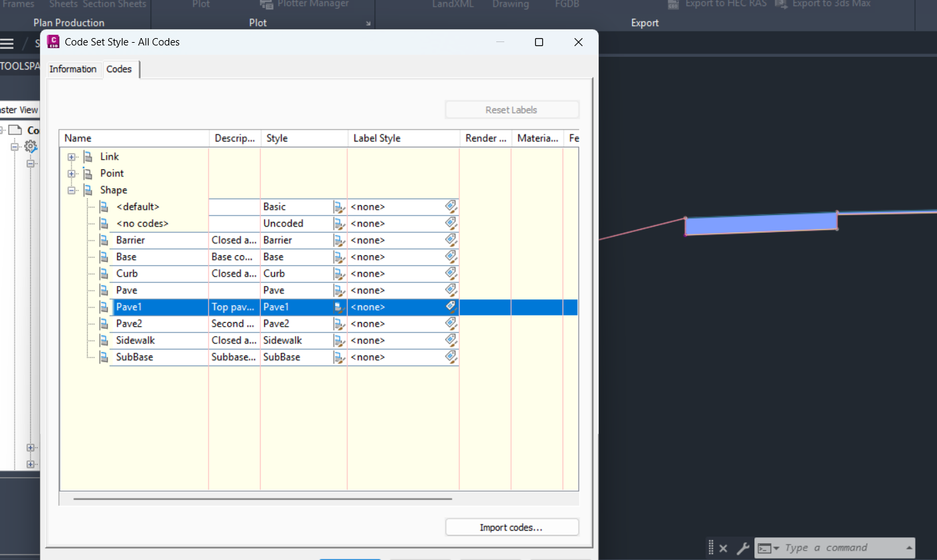Open style picker for the SubBase row

click(339, 357)
